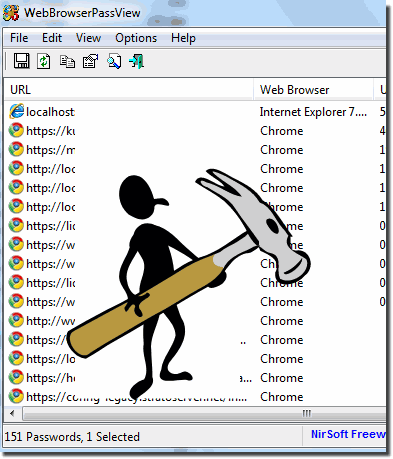Open the NirSoft Freeware link
The width and height of the screenshot is (393, 459).
(x=348, y=434)
